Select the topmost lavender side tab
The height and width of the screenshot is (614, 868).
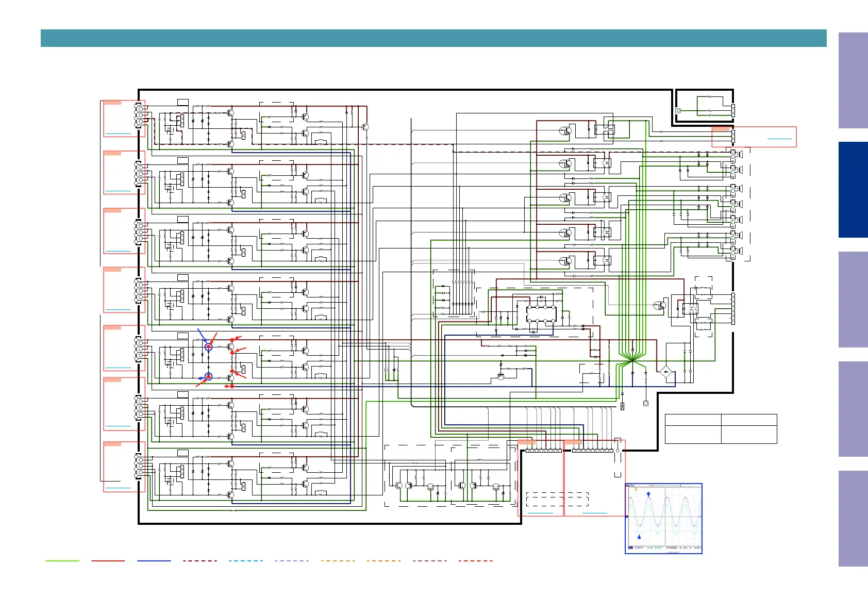[x=853, y=80]
